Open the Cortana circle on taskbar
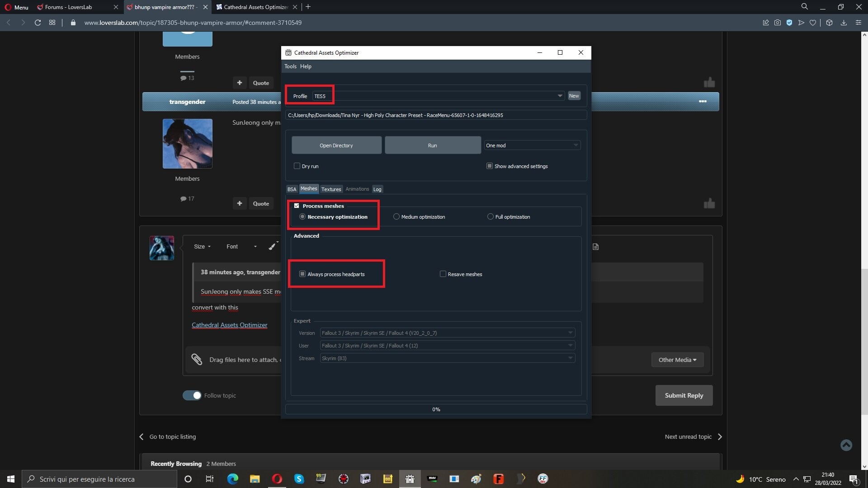This screenshot has height=488, width=868. [188, 479]
